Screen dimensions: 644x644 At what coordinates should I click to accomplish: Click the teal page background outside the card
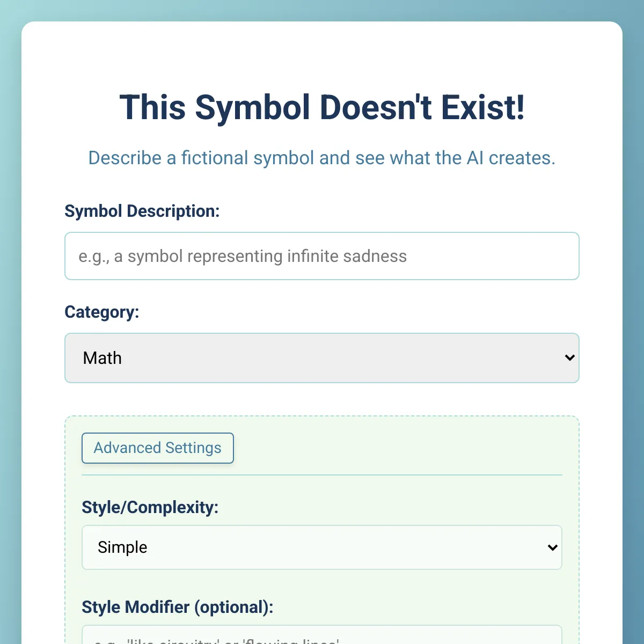[x=10, y=322]
